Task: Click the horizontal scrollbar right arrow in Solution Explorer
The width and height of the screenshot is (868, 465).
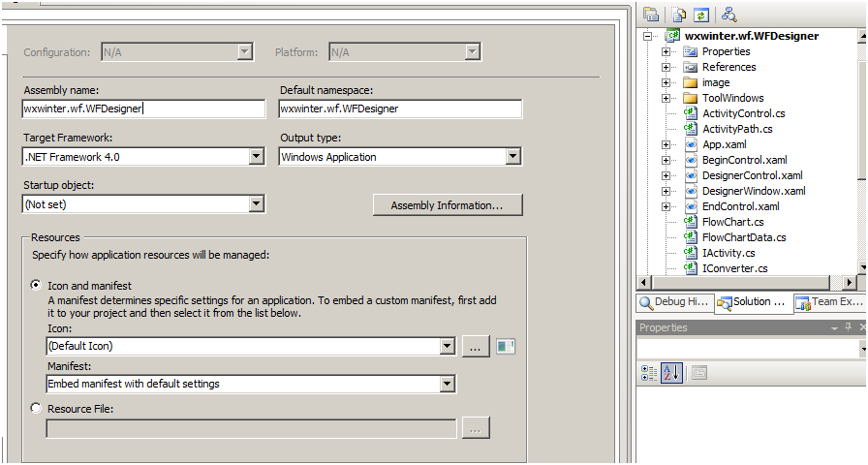Action: point(850,282)
